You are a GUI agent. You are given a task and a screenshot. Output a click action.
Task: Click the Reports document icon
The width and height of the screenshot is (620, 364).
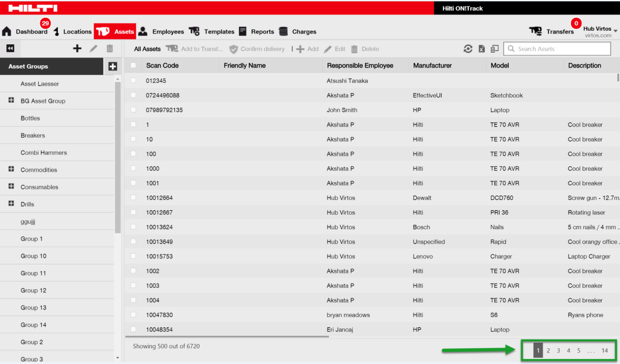[242, 31]
